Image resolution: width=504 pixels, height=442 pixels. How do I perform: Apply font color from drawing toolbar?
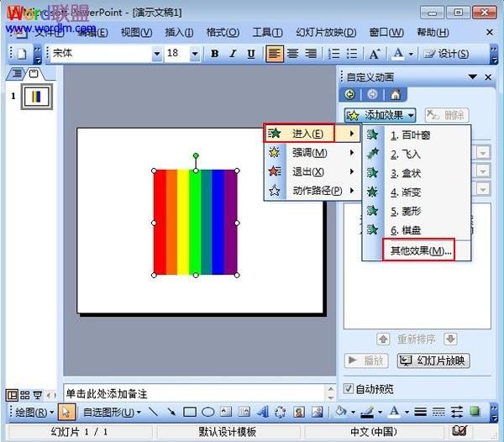point(395,411)
